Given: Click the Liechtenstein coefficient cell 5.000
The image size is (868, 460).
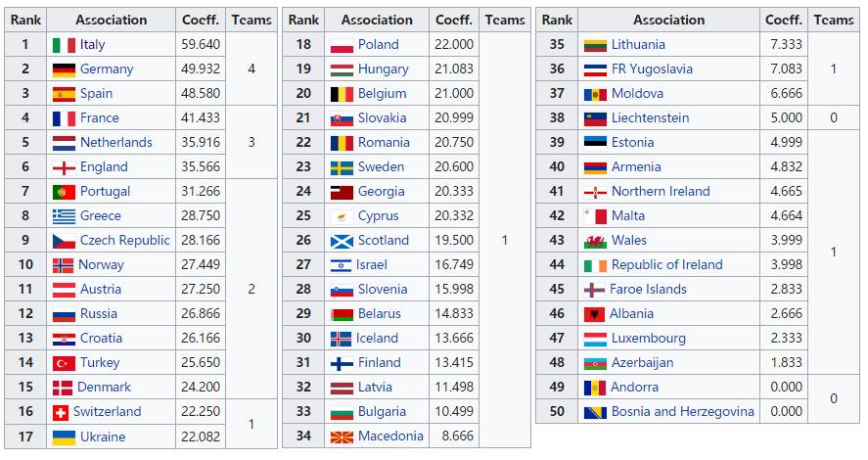Looking at the screenshot, I should tap(786, 118).
